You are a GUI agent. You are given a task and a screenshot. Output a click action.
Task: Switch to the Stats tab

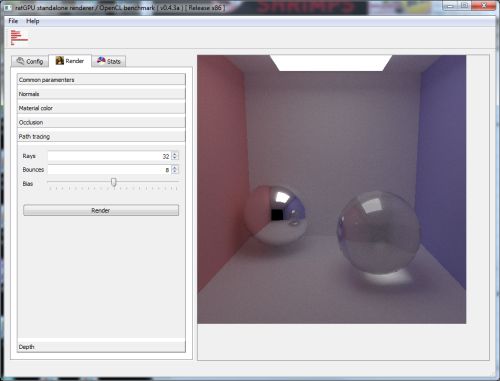pyautogui.click(x=109, y=61)
